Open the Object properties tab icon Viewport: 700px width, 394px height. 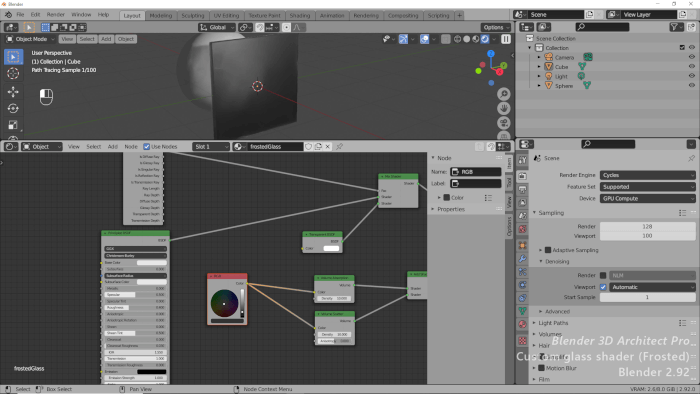click(x=522, y=245)
